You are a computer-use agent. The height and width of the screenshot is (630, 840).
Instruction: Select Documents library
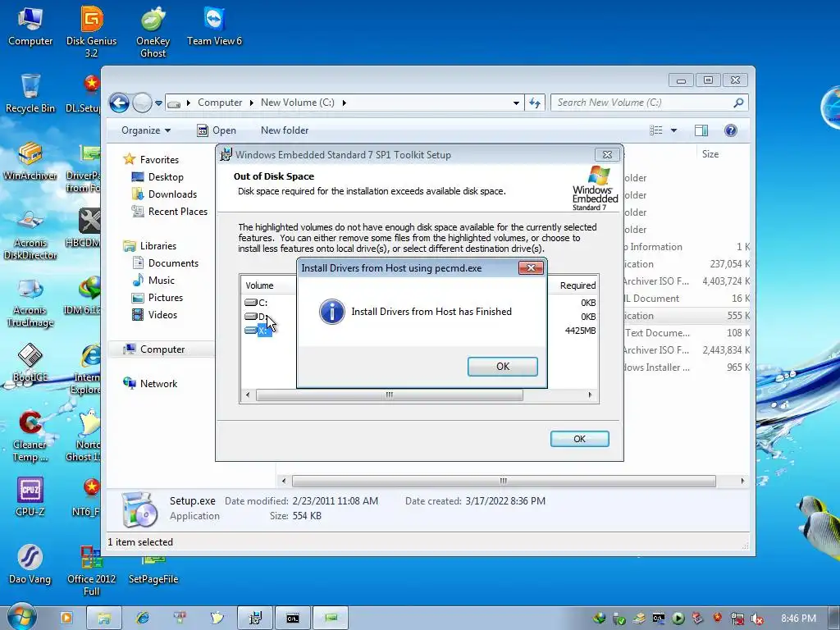[x=173, y=263]
